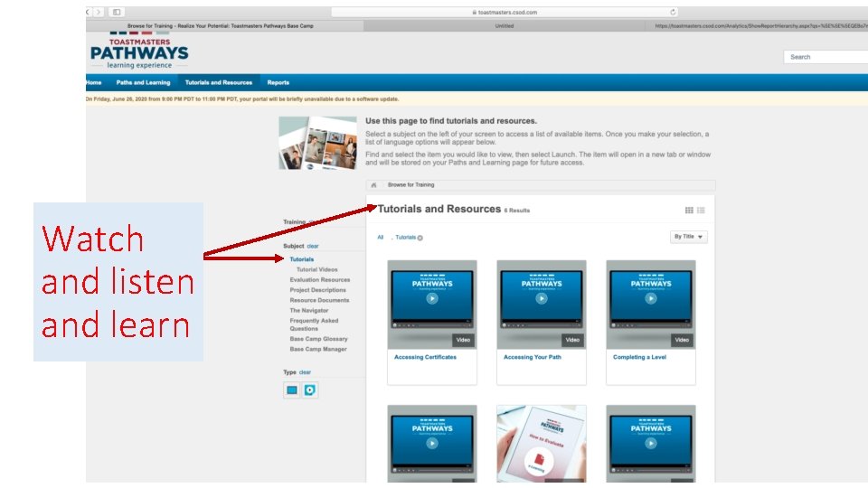
Task: Click the toastmasters.csod.com address bar
Action: point(505,12)
